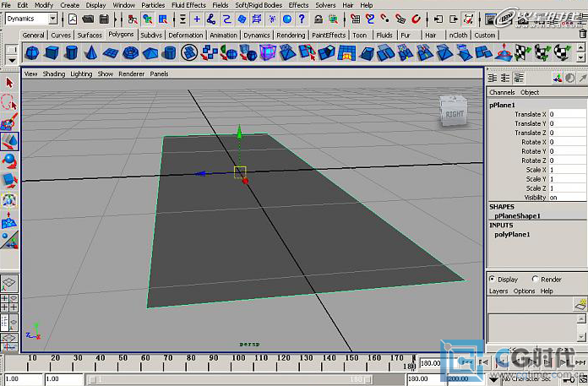The width and height of the screenshot is (588, 386).
Task: Toggle the Visibility attribute value field
Action: tap(553, 198)
